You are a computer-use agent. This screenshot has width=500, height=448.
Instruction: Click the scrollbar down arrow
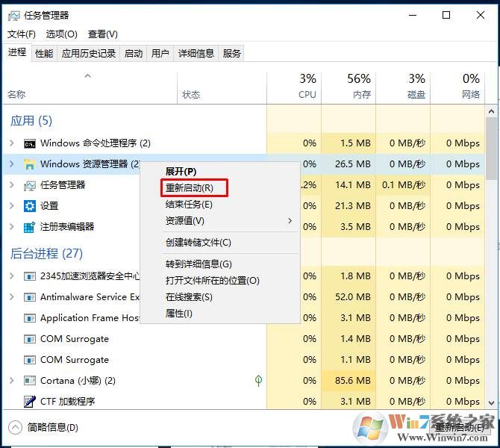click(491, 403)
